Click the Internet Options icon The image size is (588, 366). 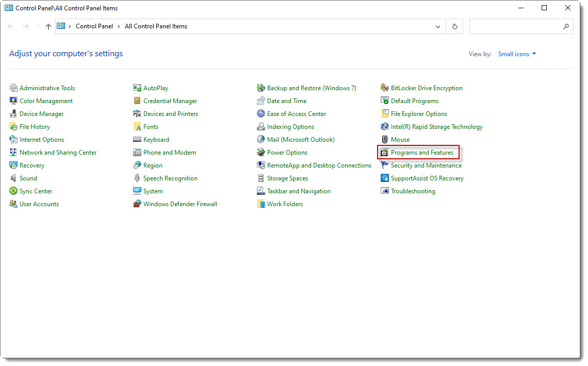[13, 140]
